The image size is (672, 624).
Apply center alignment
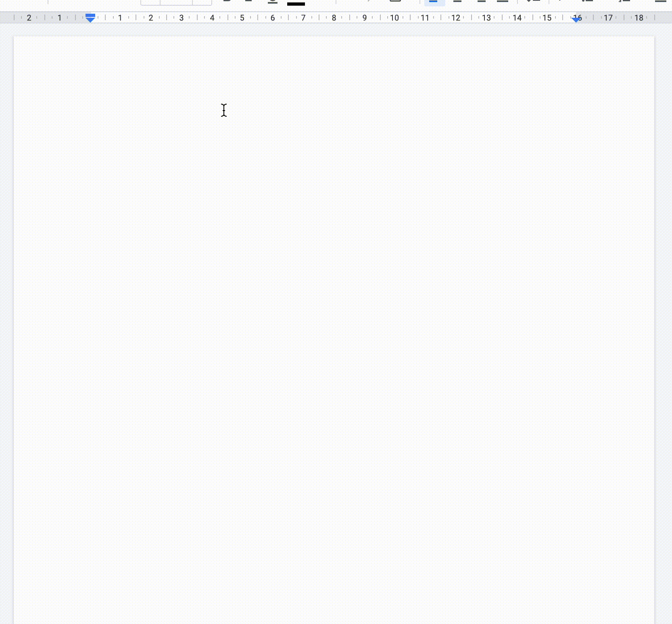click(x=457, y=1)
